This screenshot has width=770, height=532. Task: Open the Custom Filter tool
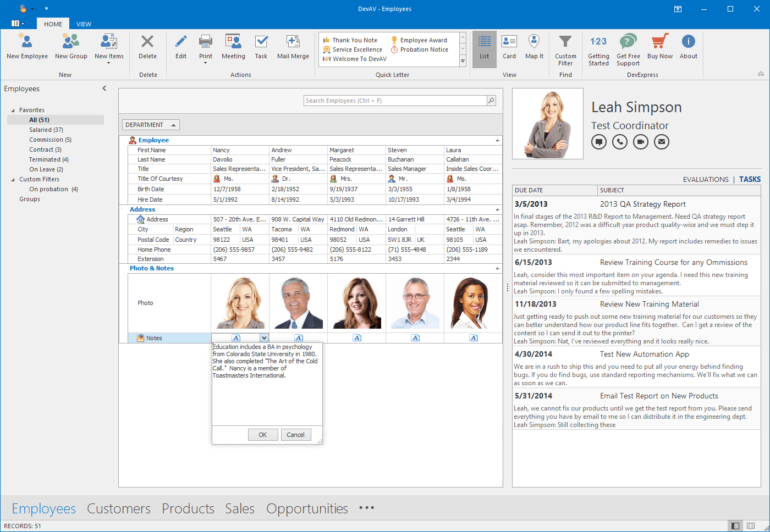(x=565, y=48)
